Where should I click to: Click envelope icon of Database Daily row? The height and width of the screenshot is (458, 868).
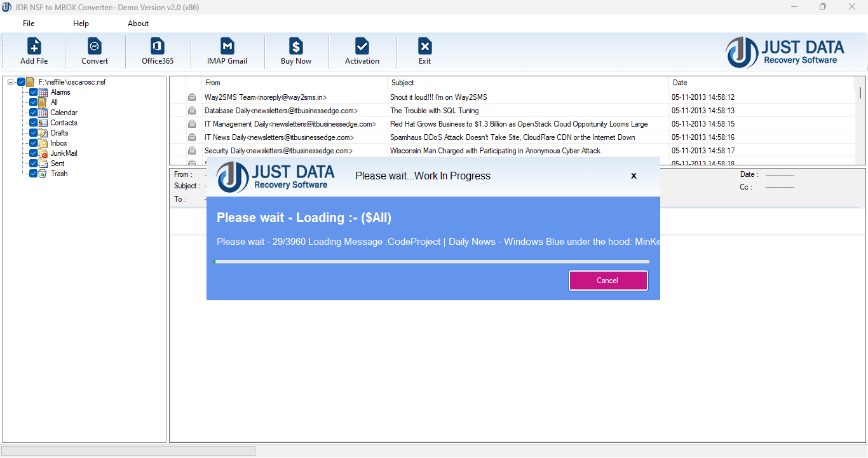(192, 111)
